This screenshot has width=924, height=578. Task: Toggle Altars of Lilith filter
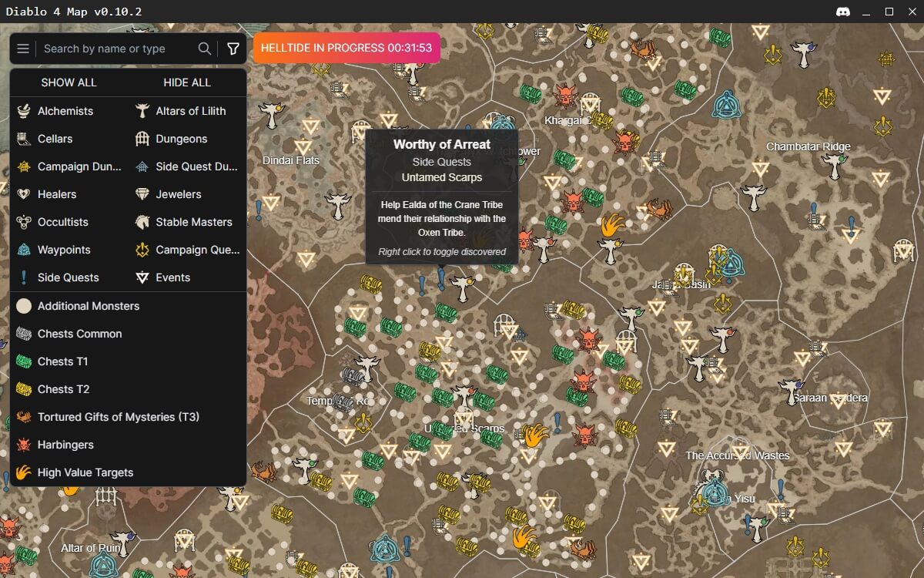[190, 111]
